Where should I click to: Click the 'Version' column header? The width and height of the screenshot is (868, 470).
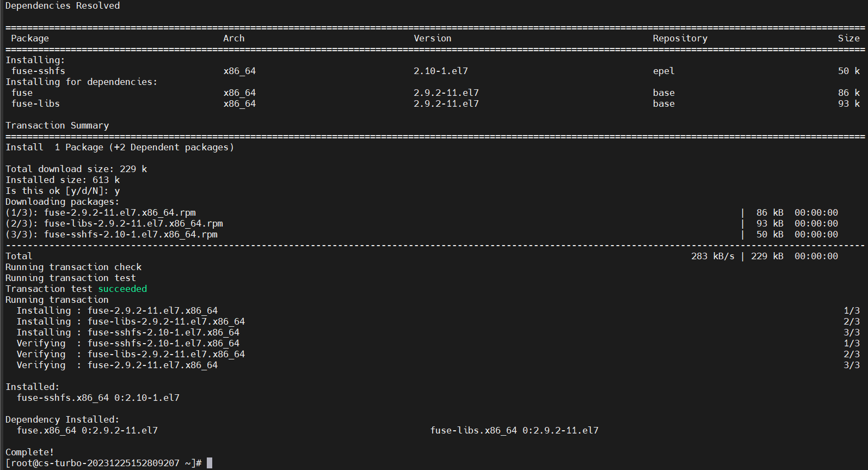click(433, 38)
